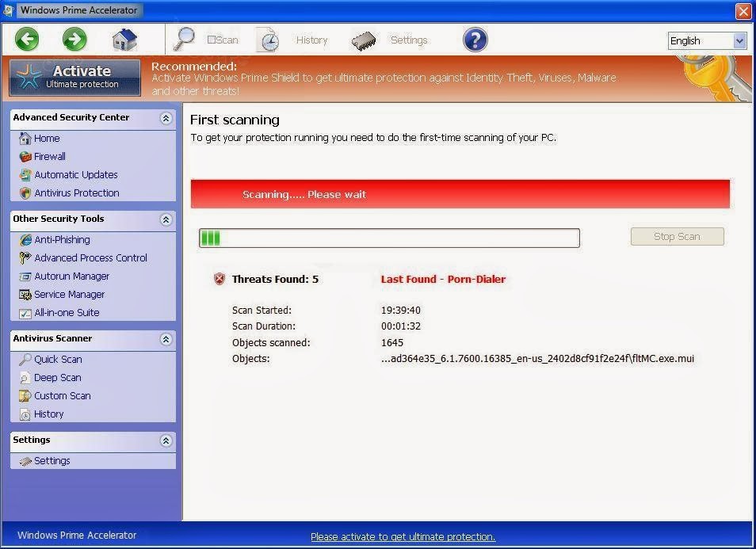756x549 pixels.
Task: Click the red threat shield icon
Action: click(x=220, y=279)
